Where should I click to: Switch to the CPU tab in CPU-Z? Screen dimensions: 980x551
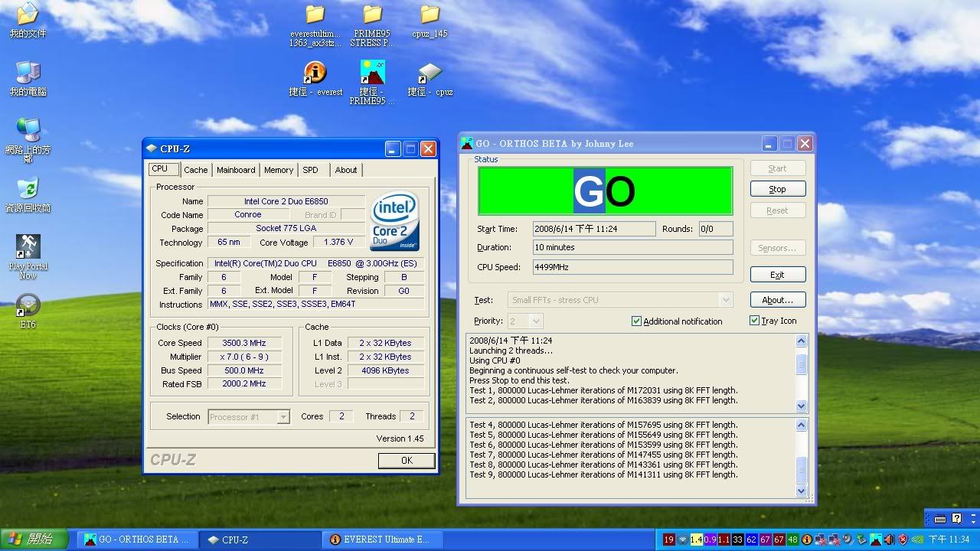click(x=164, y=169)
